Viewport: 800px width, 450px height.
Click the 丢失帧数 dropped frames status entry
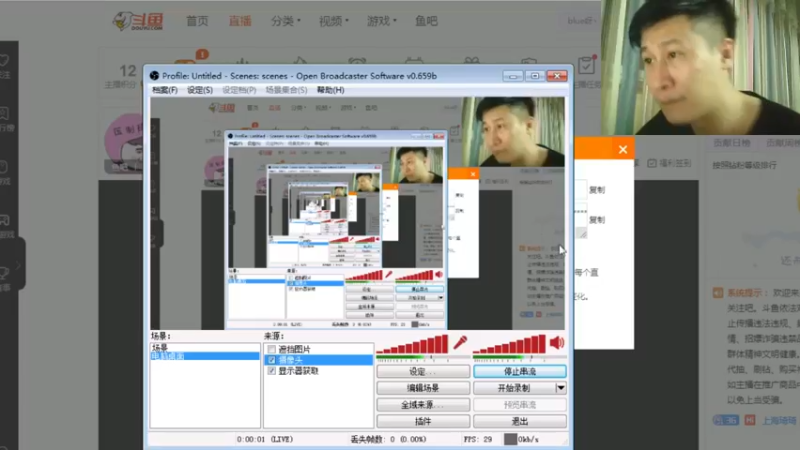(x=388, y=439)
